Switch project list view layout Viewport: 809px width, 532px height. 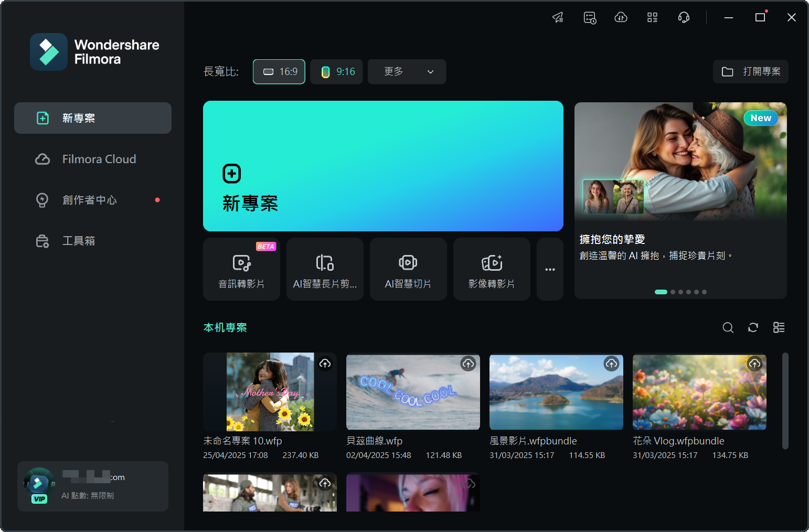pyautogui.click(x=779, y=327)
